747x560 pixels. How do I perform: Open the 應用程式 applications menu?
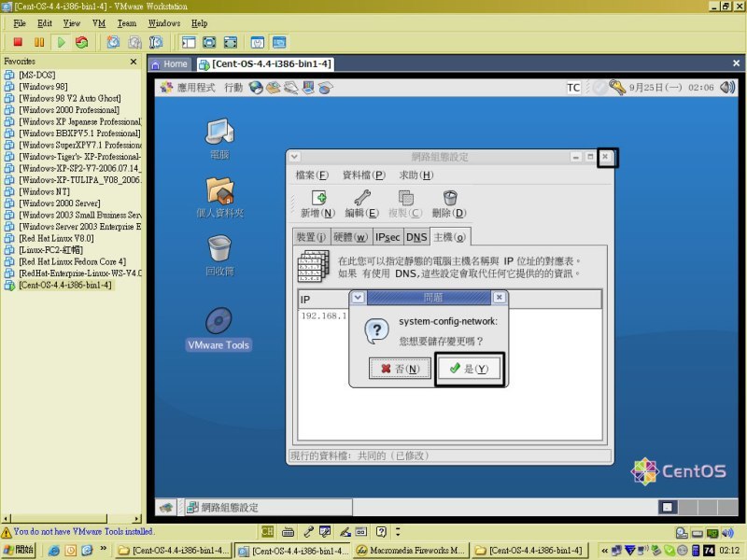tap(196, 88)
